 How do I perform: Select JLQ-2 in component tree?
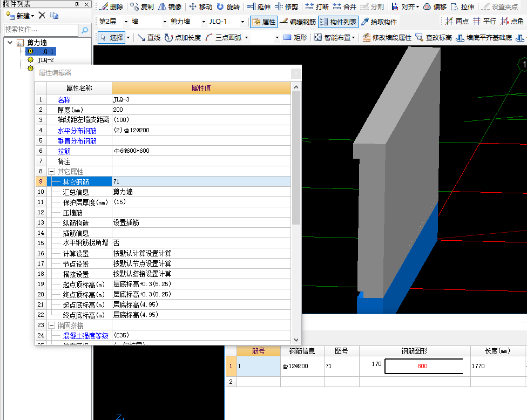(x=46, y=60)
